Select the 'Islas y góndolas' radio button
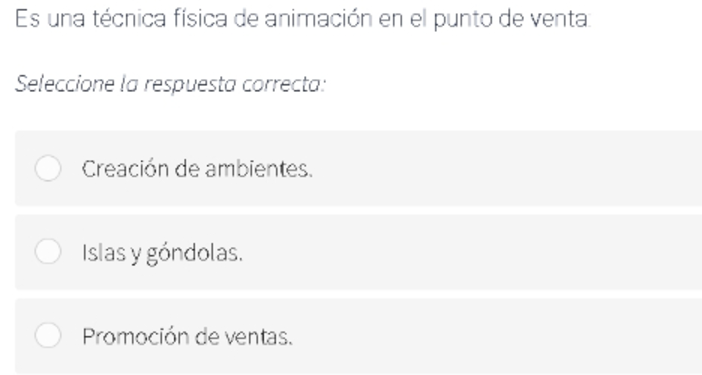The image size is (702, 375). click(48, 251)
